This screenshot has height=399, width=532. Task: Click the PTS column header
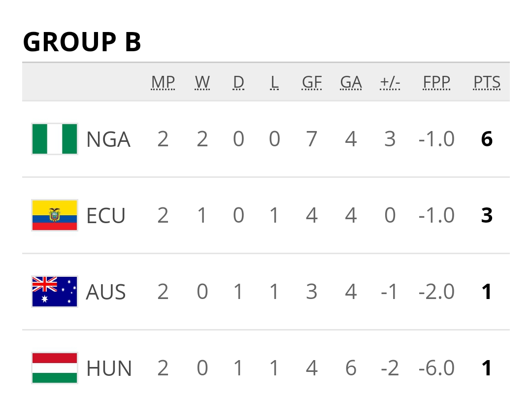pos(487,82)
